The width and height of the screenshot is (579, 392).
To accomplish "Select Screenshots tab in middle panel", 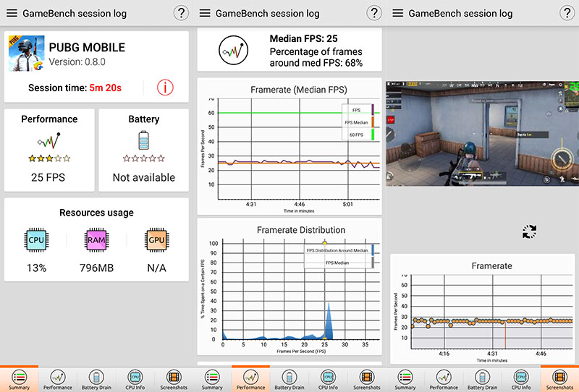I will coord(367,380).
